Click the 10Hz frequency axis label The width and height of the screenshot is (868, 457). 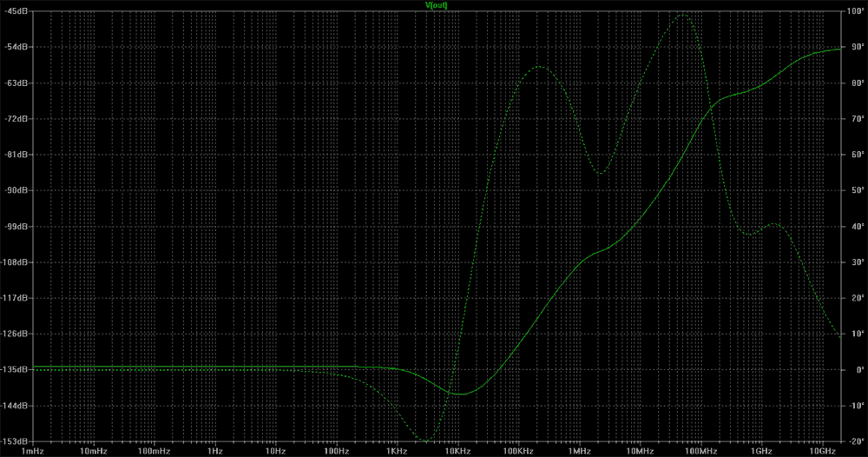point(276,452)
